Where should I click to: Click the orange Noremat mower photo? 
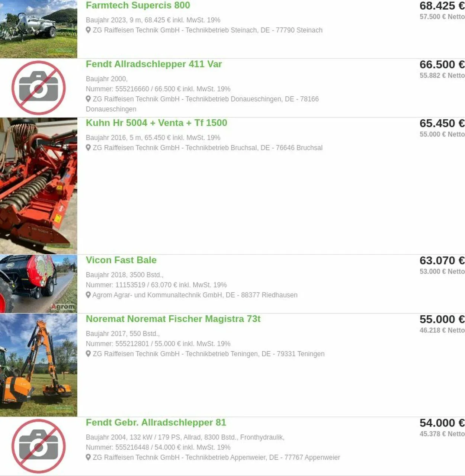pos(39,365)
